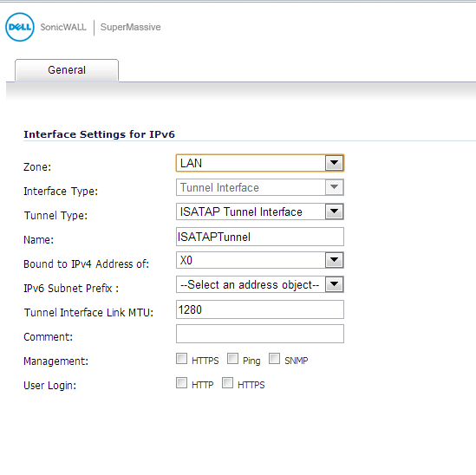Image resolution: width=476 pixels, height=475 pixels.
Task: Click the disabled Interface Type dropdown arrow
Action: coord(334,187)
